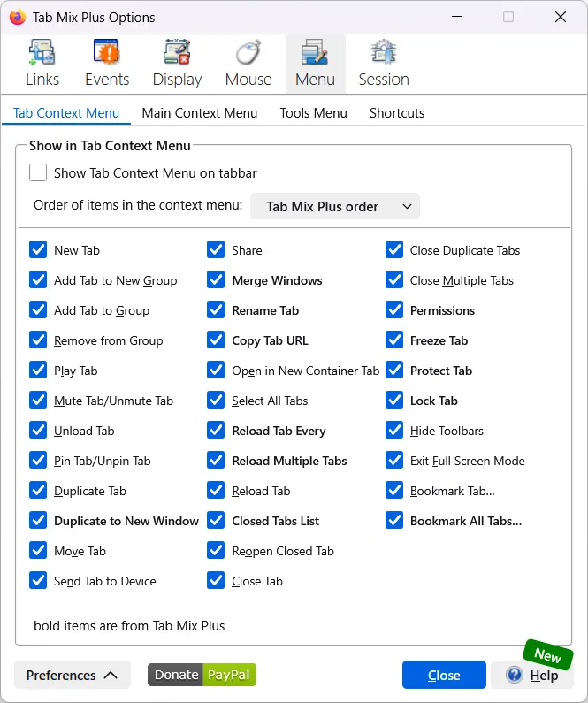Click the Firefox logo in title bar

point(17,17)
